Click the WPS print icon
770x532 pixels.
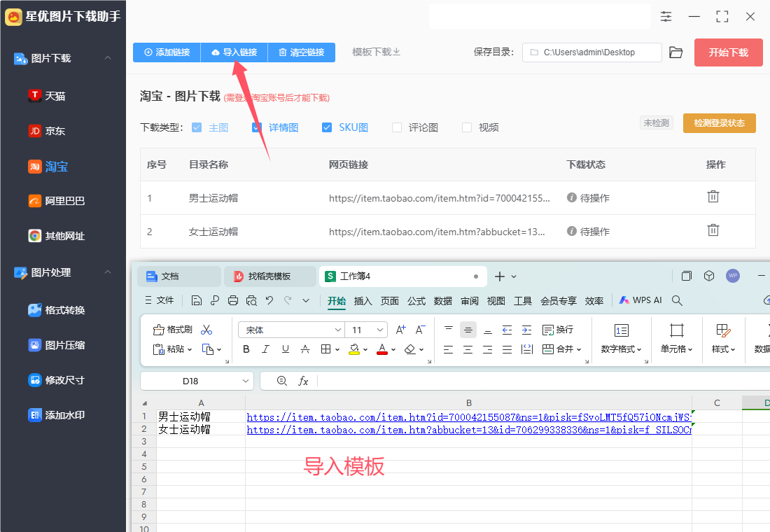pos(233,300)
